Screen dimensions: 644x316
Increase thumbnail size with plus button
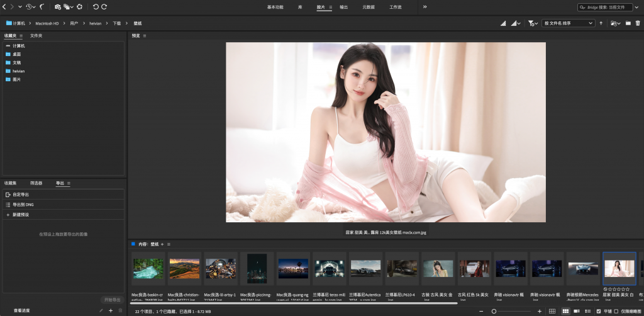(x=540, y=312)
